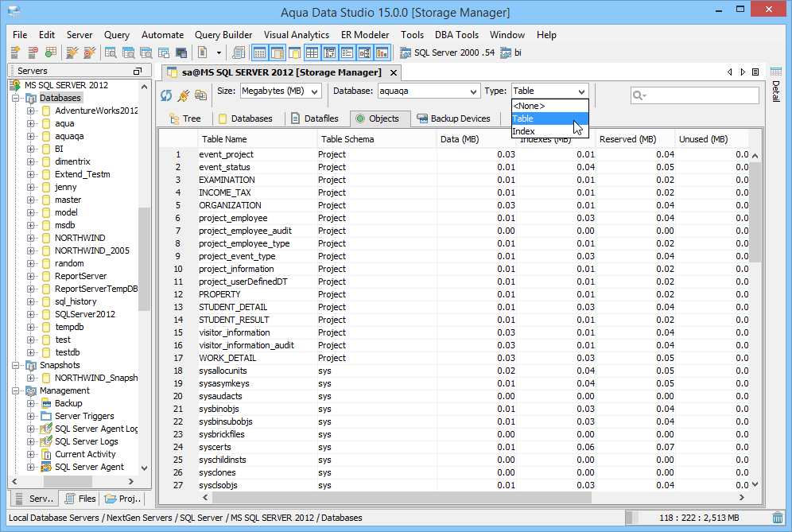This screenshot has height=532, width=792.
Task: Select Index in the Type list
Action: point(549,131)
